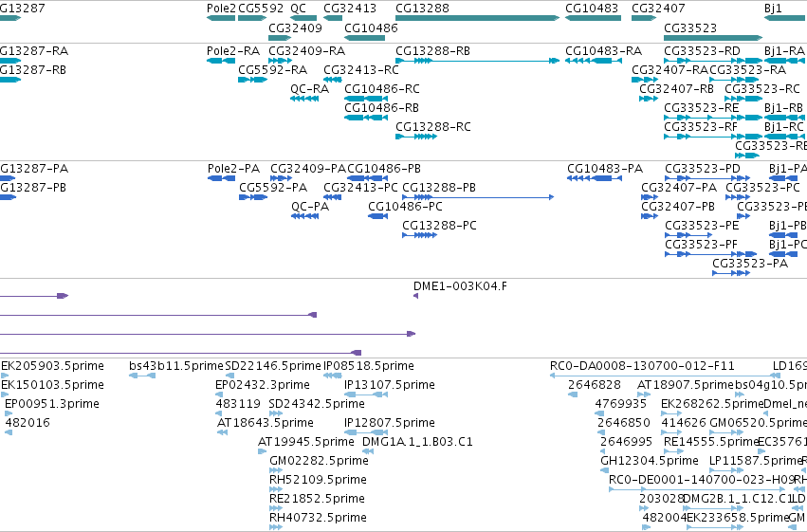
Task: Select the CG10486-RB transcript label
Action: [381, 108]
